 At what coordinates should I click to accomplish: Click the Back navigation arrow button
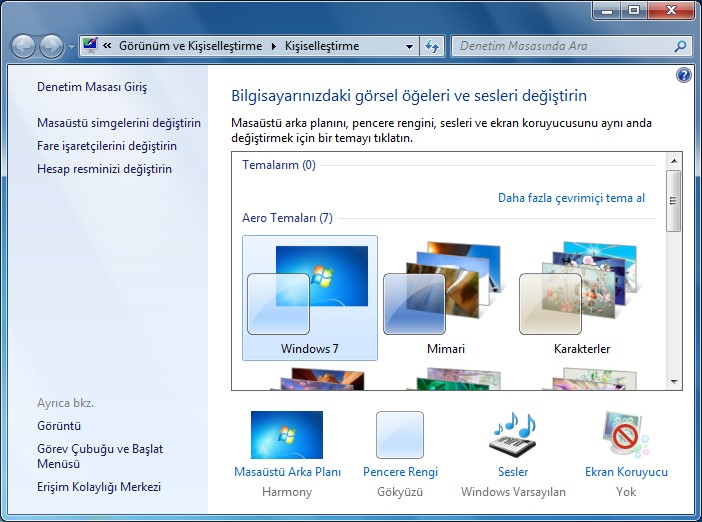tap(23, 46)
